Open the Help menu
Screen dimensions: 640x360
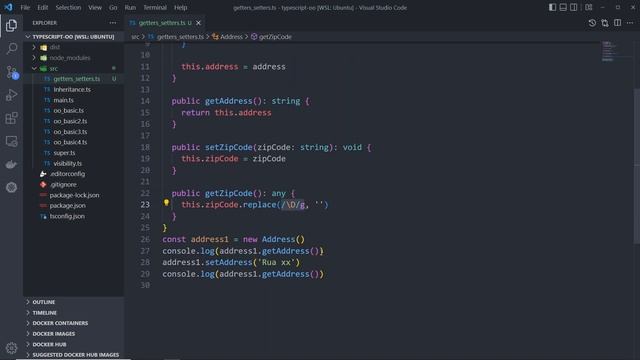point(180,7)
